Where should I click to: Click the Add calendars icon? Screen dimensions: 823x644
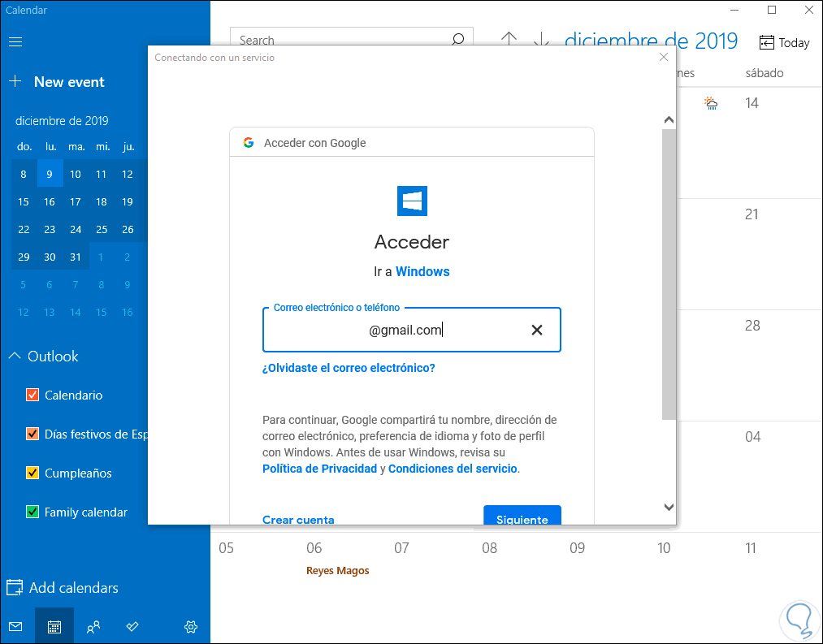tap(15, 588)
